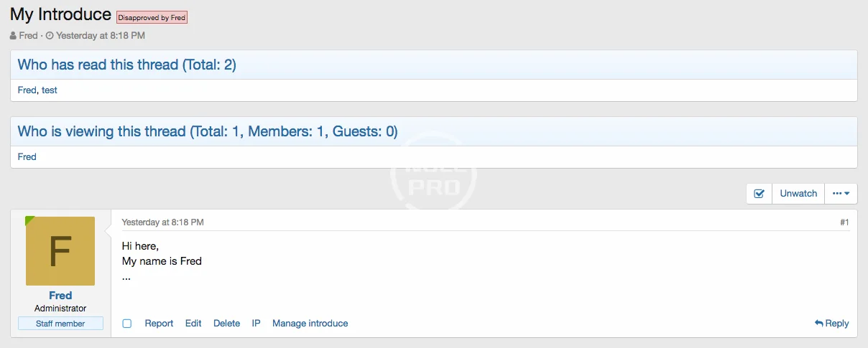Click the post timestamp Yesterday at 8:18 PM
868x348 pixels.
[162, 222]
